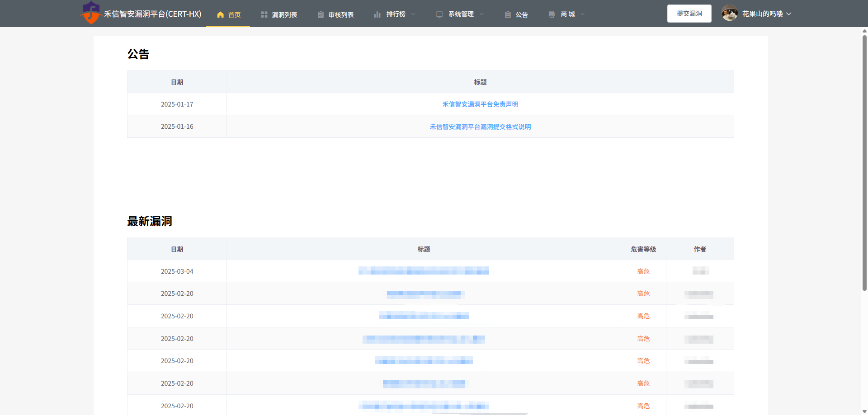The width and height of the screenshot is (868, 415).
Task: Click the CERT-HX shield logo
Action: point(91,13)
